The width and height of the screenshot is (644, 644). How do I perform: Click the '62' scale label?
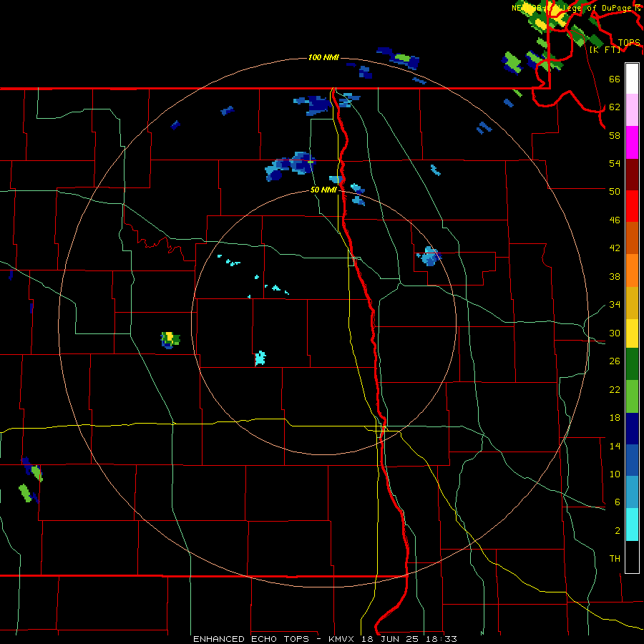click(x=615, y=107)
